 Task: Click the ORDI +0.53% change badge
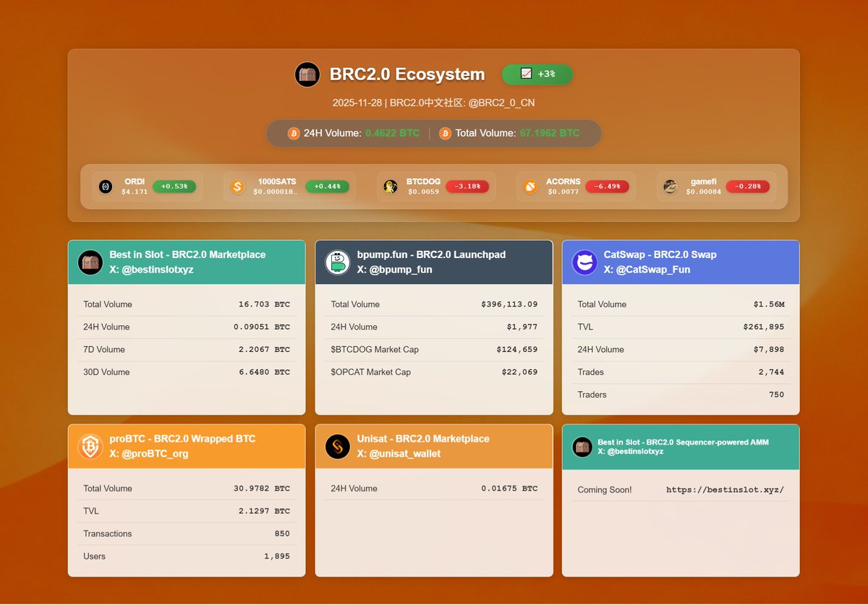[174, 186]
